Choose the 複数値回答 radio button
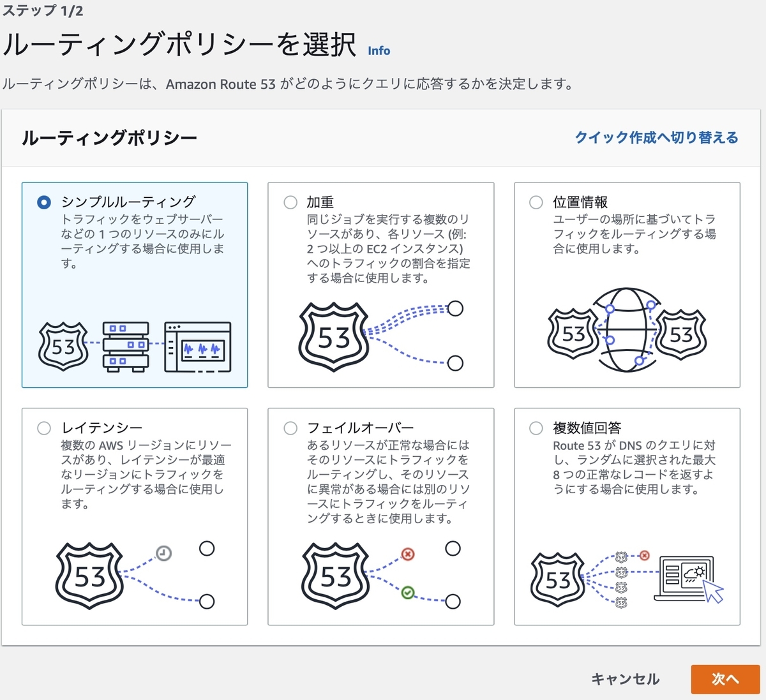The width and height of the screenshot is (766, 700). [536, 428]
